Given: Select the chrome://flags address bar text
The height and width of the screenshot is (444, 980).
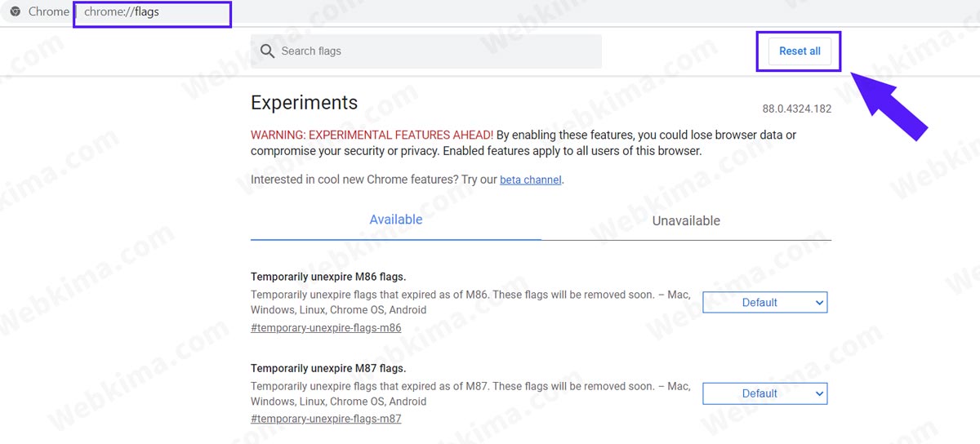Looking at the screenshot, I should point(121,12).
